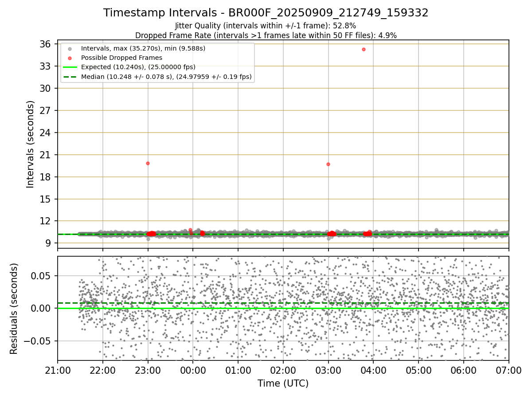
Task: Click the dashed green median line in the residuals plot
Action: click(x=283, y=303)
